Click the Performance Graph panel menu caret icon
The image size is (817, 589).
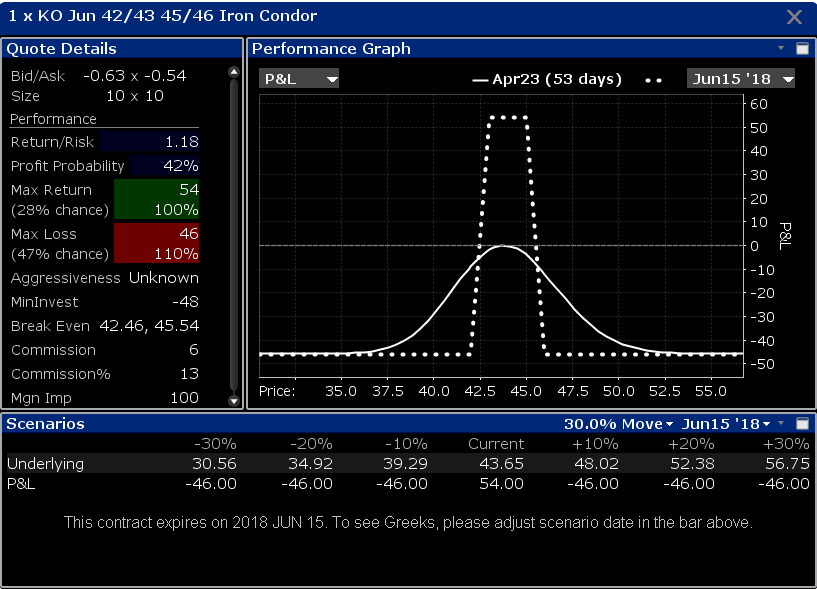[x=781, y=47]
